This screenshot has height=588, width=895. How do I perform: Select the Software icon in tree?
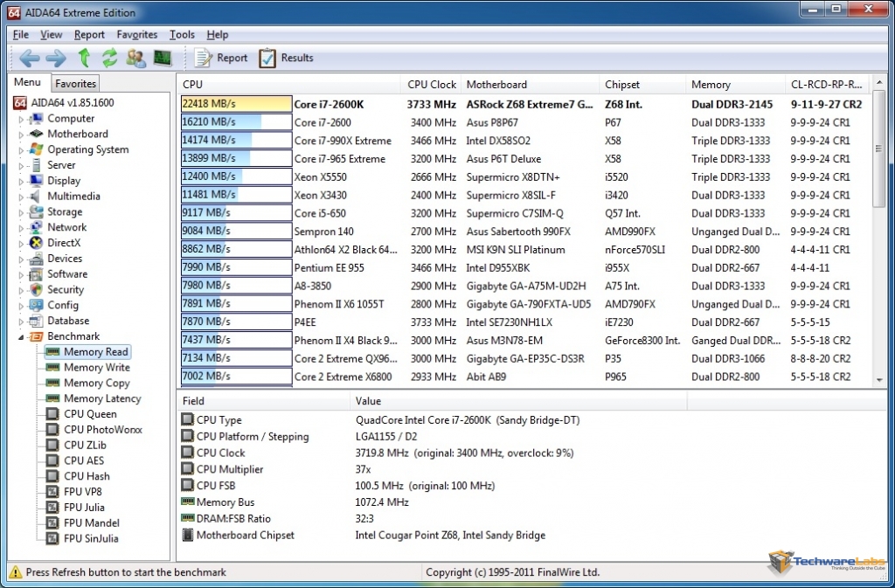(x=36, y=273)
